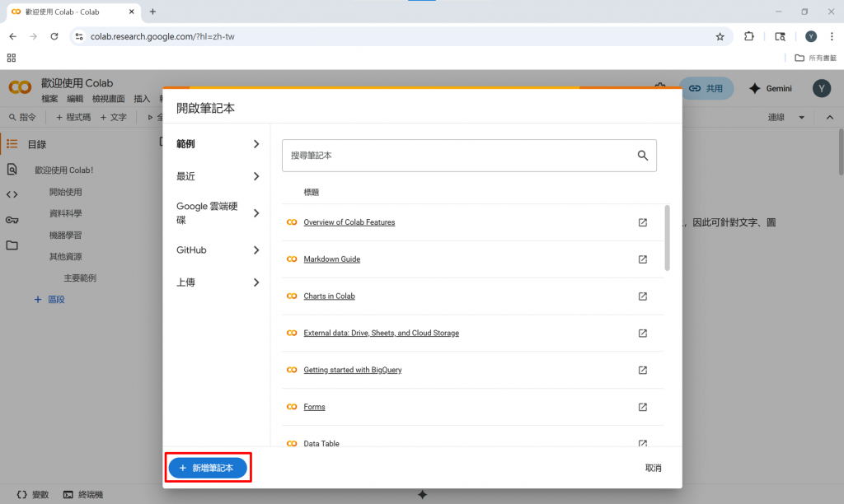Select 機器學習 in table of contents
The height and width of the screenshot is (504, 844).
click(66, 235)
